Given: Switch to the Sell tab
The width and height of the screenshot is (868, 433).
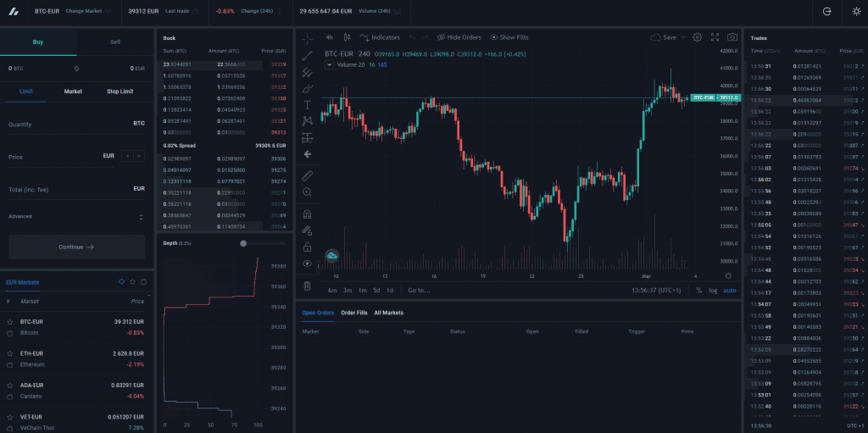Looking at the screenshot, I should pos(115,42).
